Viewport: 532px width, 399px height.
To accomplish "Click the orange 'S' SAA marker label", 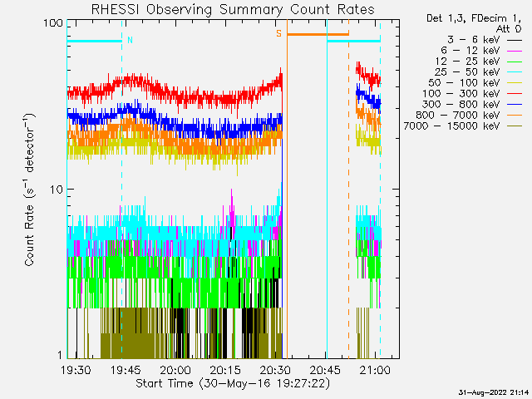I will [x=279, y=33].
